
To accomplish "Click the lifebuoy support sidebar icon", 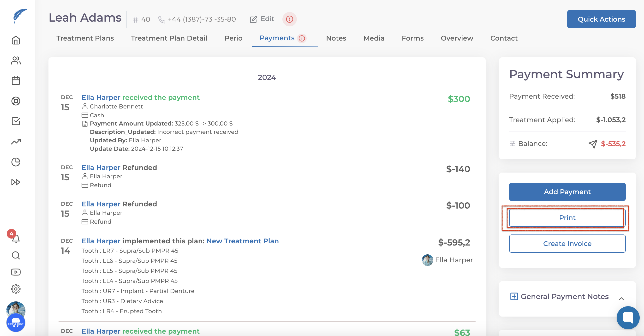I will point(16,101).
